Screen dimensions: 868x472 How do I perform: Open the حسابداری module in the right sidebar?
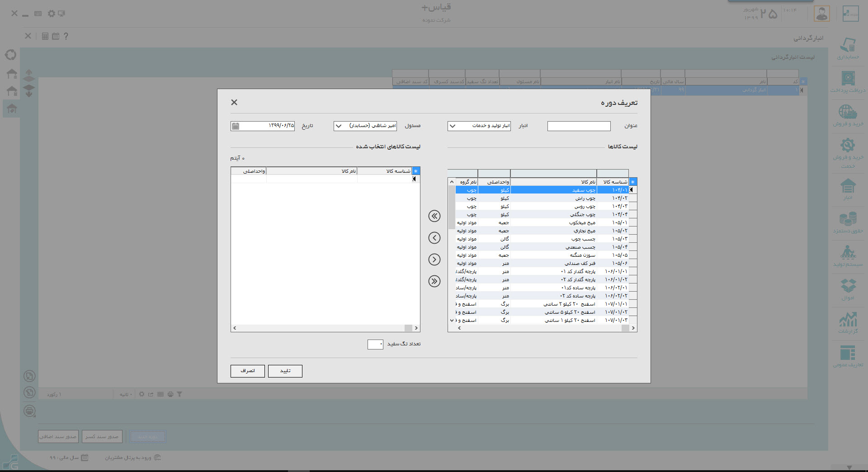click(x=848, y=48)
